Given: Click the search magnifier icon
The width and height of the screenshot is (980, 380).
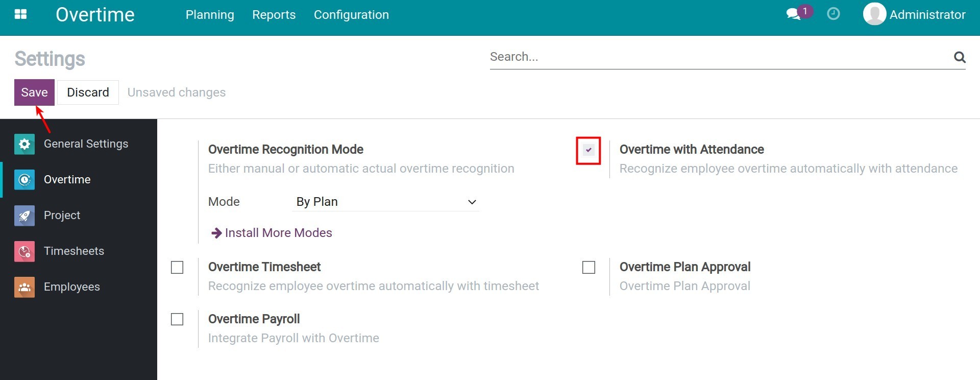Looking at the screenshot, I should point(960,57).
